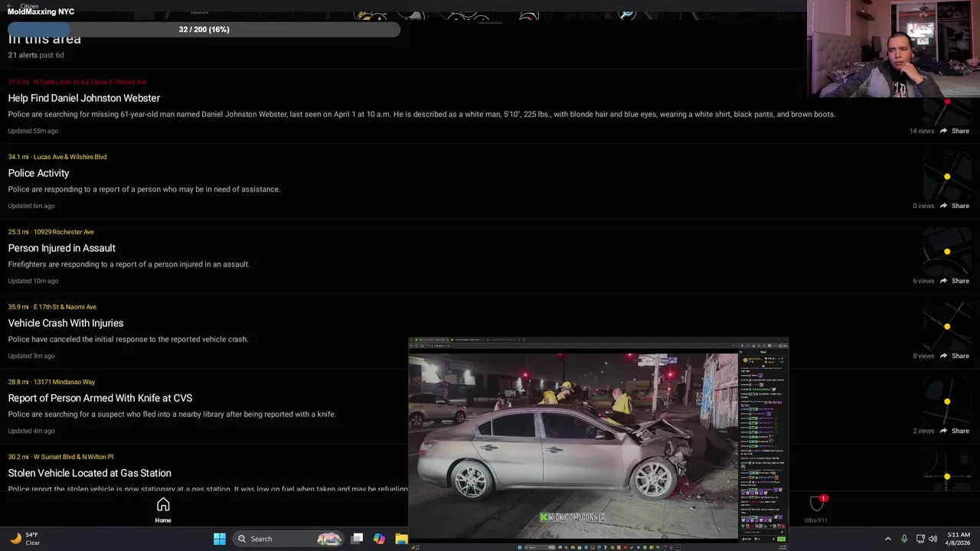Click Updated 55m ago timestamp
Screen dimensions: 980x551
pyautogui.click(x=33, y=131)
